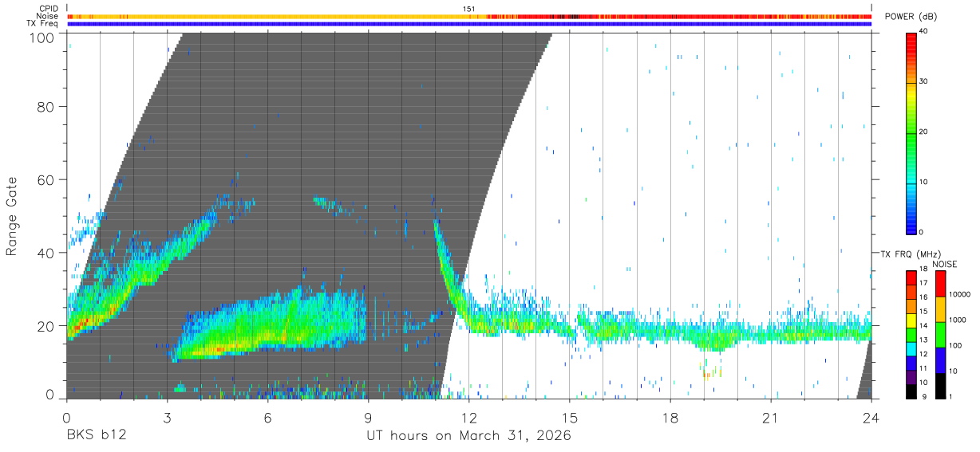Click the TX Freq row label

click(x=42, y=24)
